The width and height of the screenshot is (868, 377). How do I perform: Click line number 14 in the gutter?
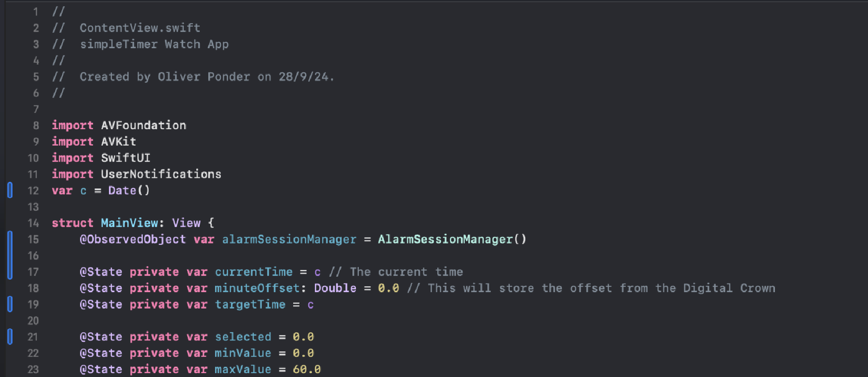(x=33, y=223)
